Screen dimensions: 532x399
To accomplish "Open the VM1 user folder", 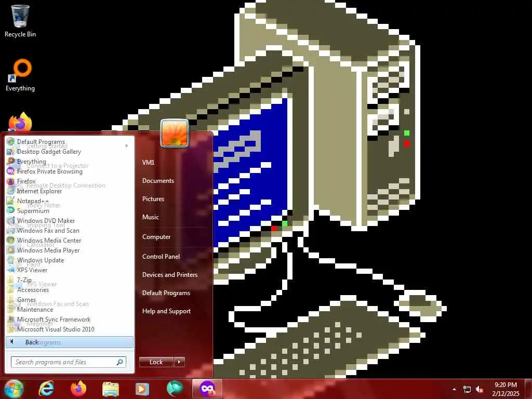I will [148, 162].
